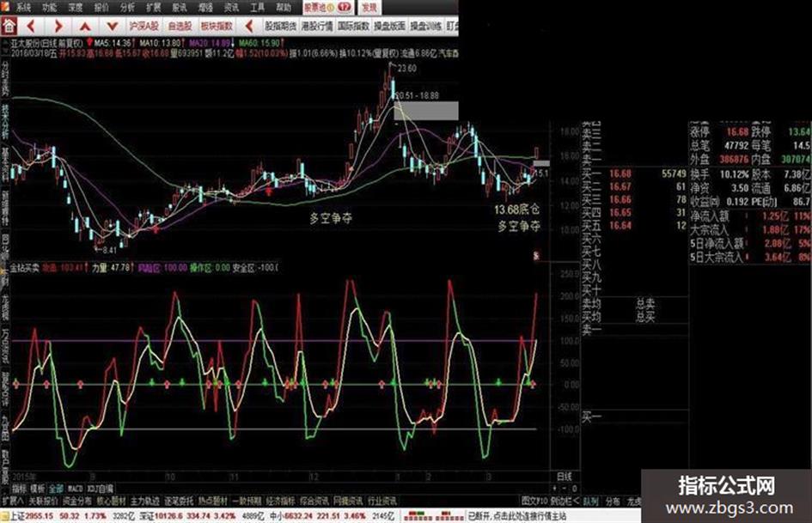Screen dimensions: 812x523
Task: Click the 图文F10 button
Action: tap(534, 502)
